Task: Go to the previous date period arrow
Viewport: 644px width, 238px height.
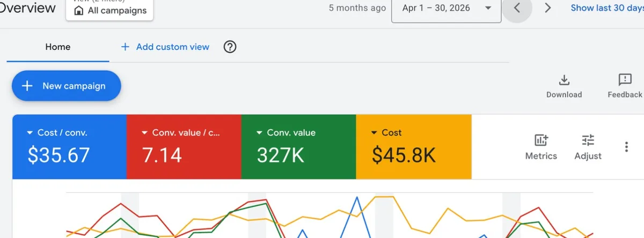Action: 517,8
